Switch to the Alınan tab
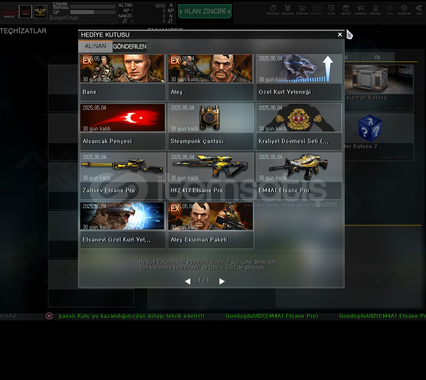This screenshot has height=380, width=426. (x=95, y=46)
